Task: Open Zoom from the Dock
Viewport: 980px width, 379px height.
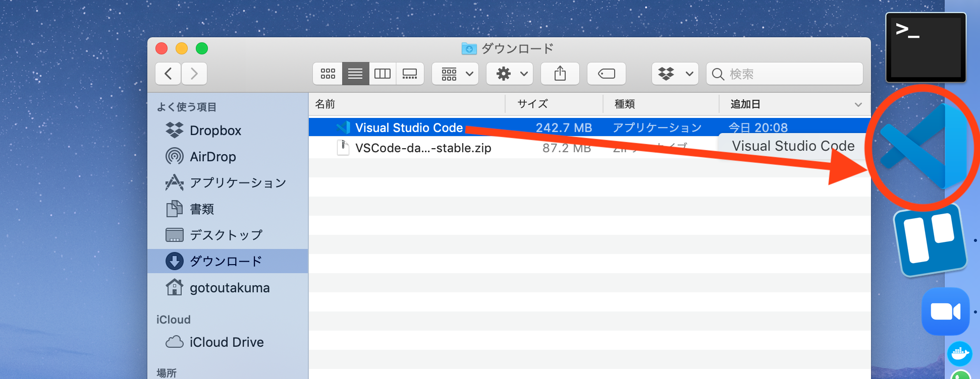Action: [945, 311]
